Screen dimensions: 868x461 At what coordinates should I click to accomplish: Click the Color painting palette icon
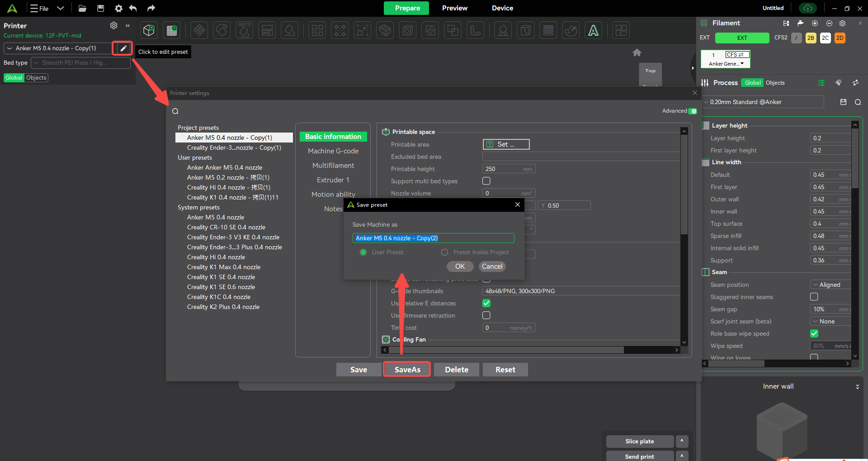tap(571, 30)
